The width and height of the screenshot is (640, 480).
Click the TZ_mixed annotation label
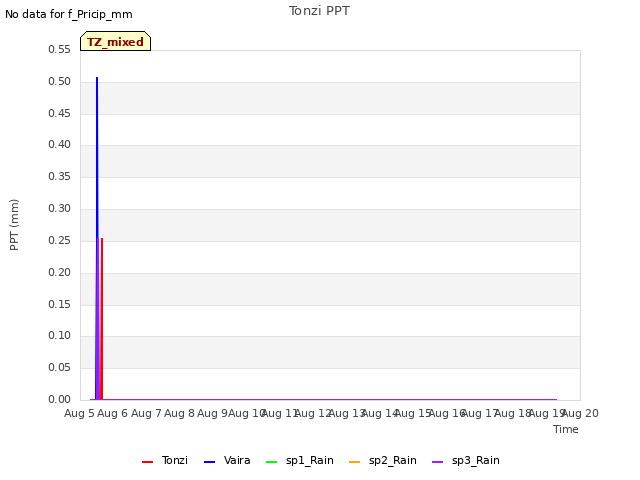click(116, 41)
